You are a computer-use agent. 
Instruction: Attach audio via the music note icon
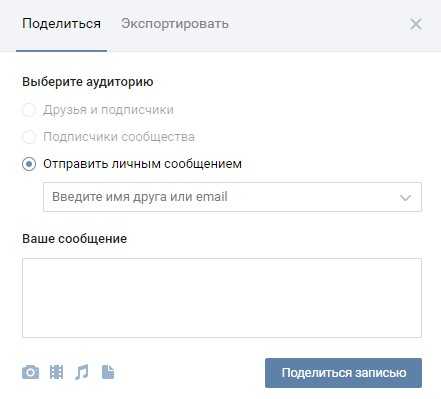82,372
